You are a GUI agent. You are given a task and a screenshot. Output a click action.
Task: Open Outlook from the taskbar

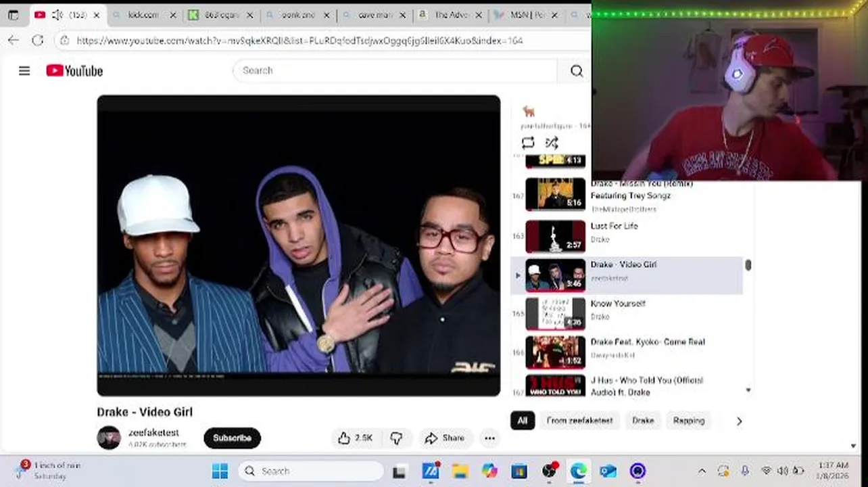[608, 471]
